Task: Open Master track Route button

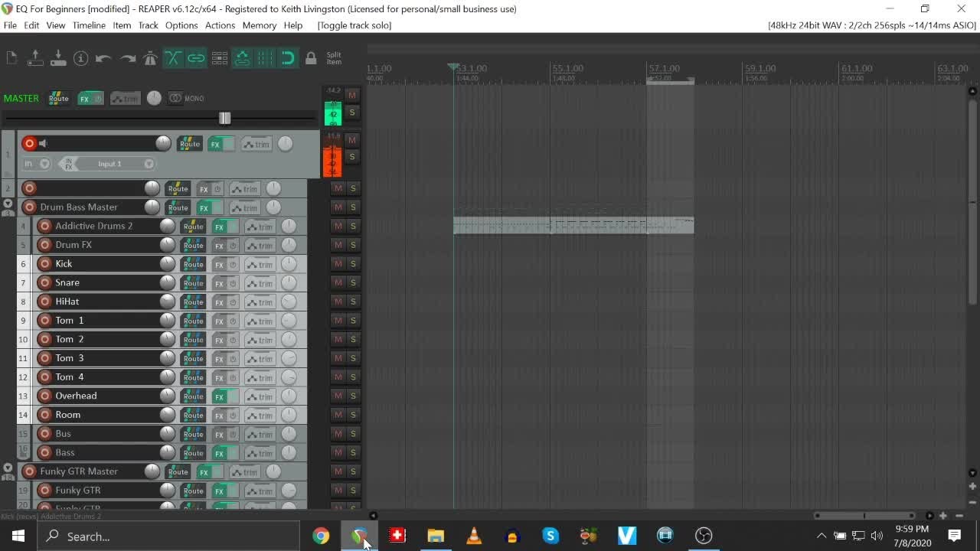Action: coord(58,98)
